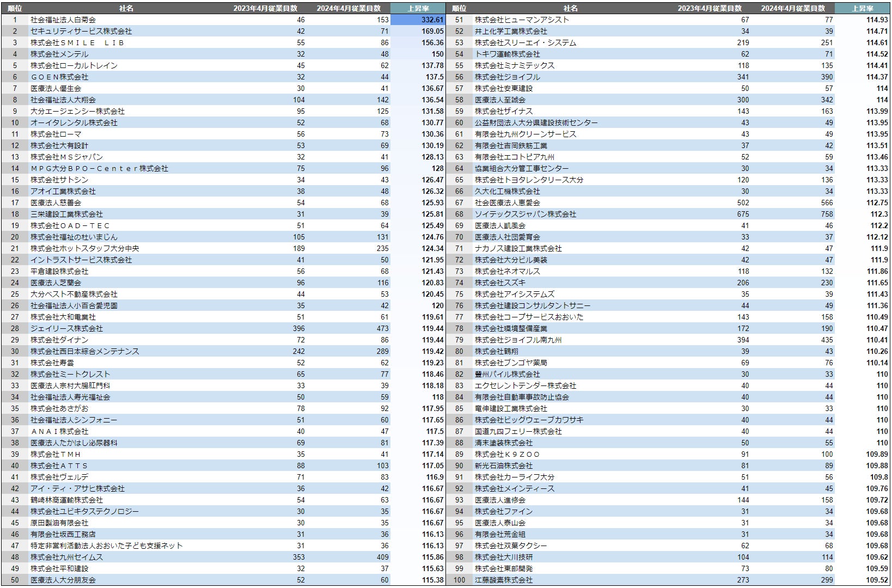The width and height of the screenshot is (892, 588).
Task: Click 株式会社ホットスタッフ大分中央 entry
Action: tap(85, 248)
